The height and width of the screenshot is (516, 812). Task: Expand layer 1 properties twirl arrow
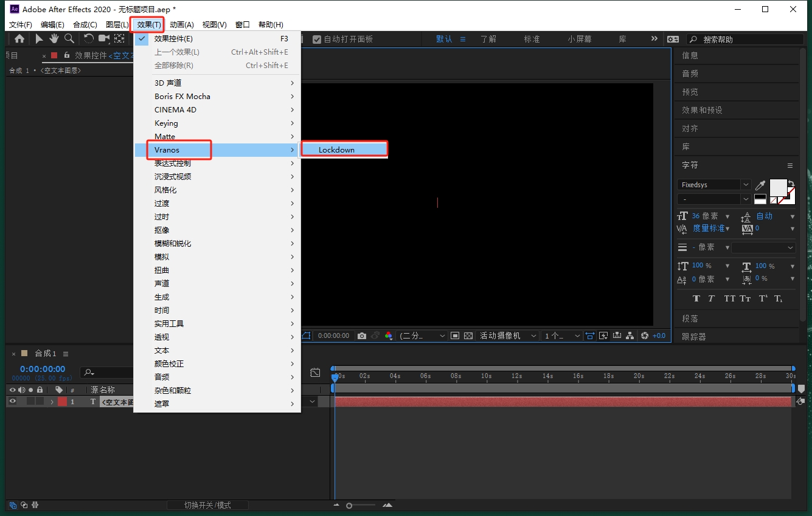52,402
